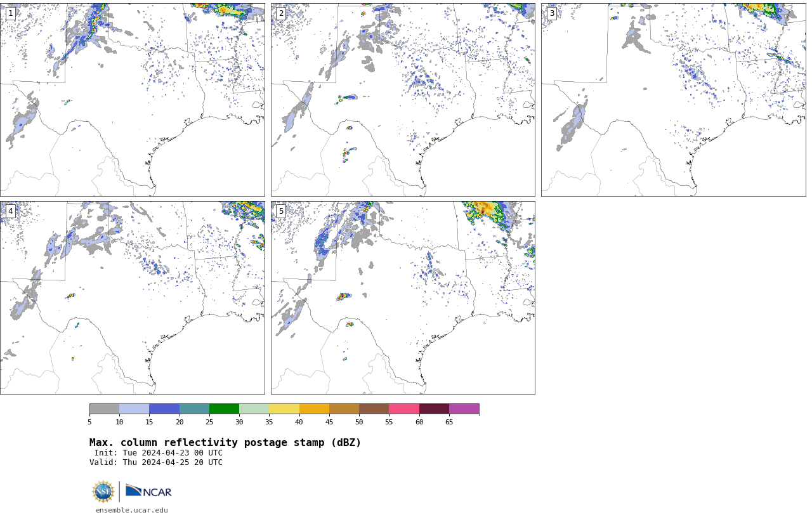Click the ensemble.ucar.edu text

tap(132, 510)
